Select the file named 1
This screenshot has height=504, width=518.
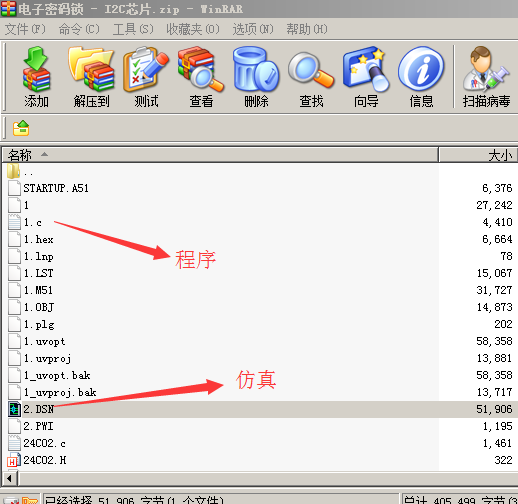point(26,205)
